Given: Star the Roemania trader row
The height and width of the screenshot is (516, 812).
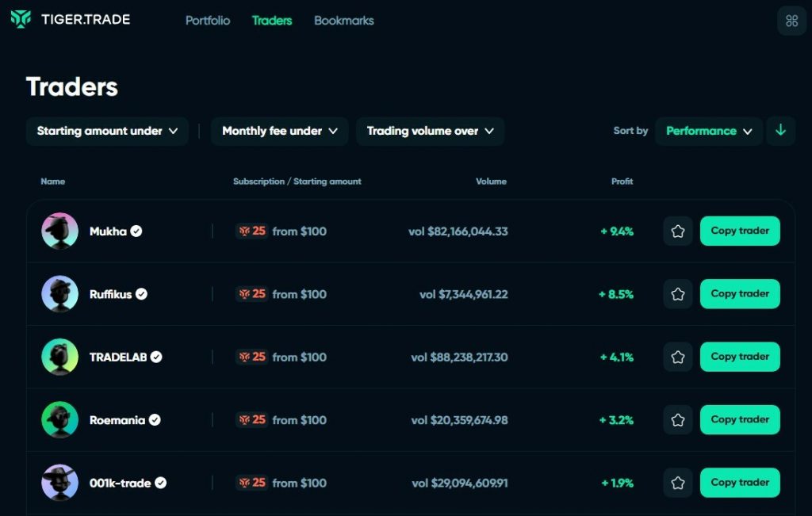Looking at the screenshot, I should tap(678, 420).
